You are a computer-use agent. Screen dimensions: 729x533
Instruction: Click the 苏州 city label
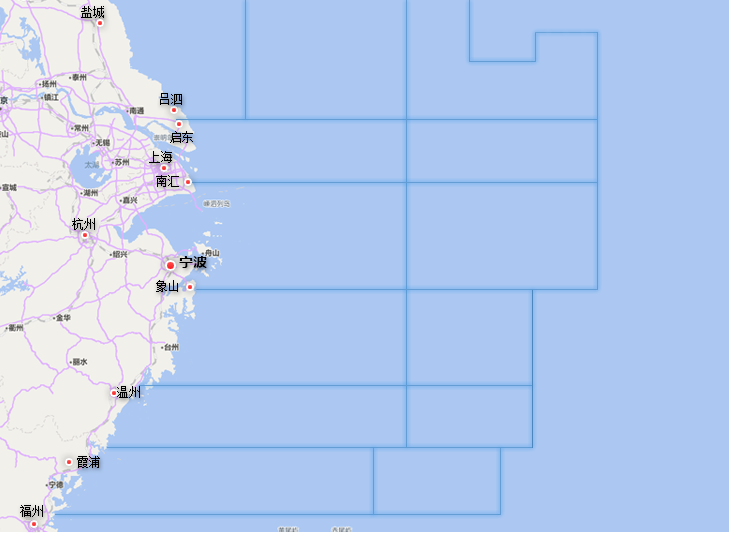point(122,162)
